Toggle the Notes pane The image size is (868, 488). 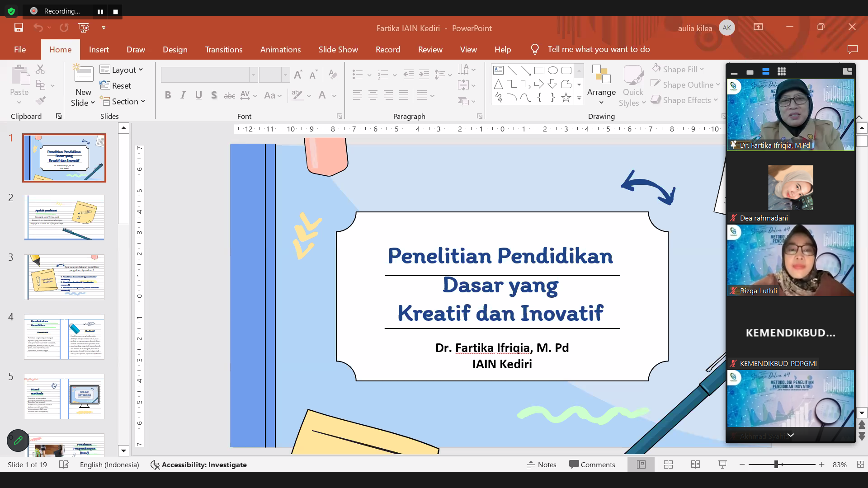click(x=542, y=465)
